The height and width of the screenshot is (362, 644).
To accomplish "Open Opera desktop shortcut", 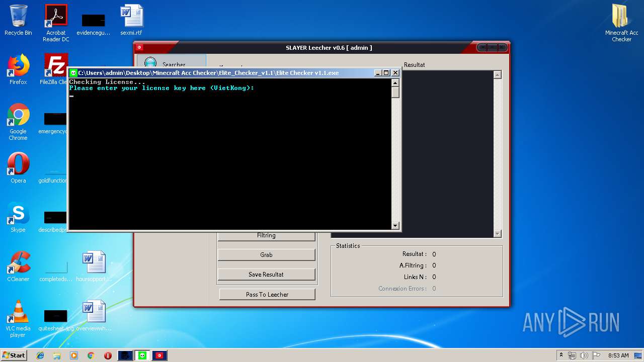I will point(18,168).
